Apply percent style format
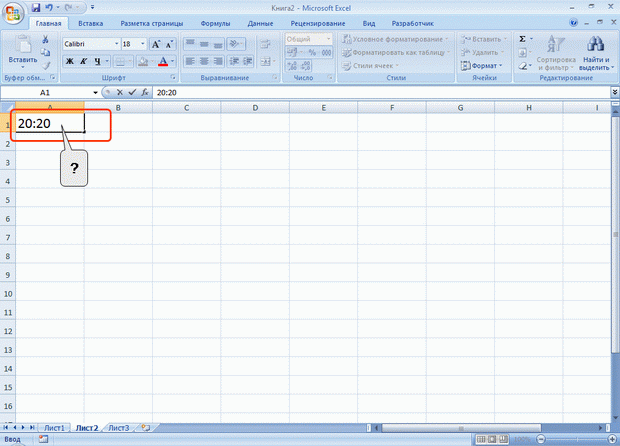The image size is (620, 446). coord(312,53)
